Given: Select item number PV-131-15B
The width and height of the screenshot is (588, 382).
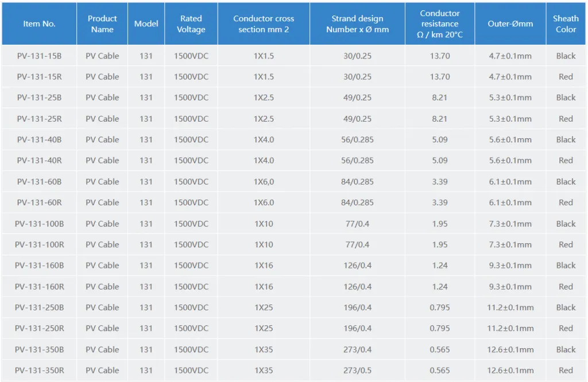Looking at the screenshot, I should (x=39, y=56).
